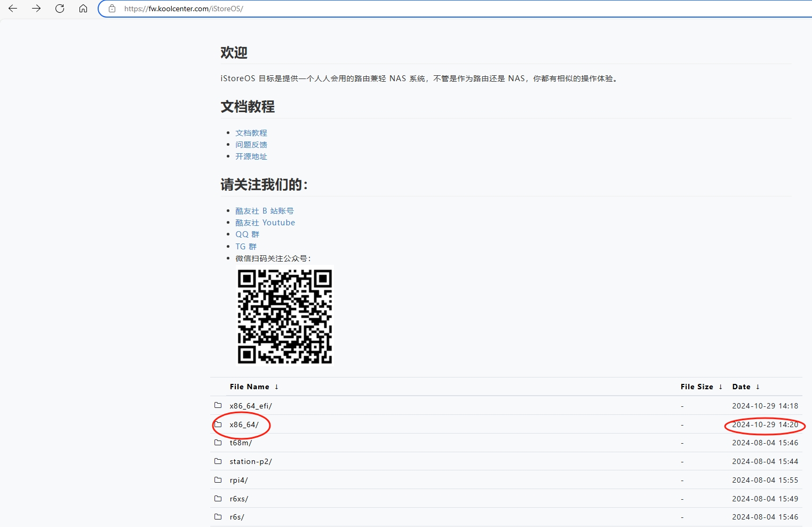Open the TG 群 link
The height and width of the screenshot is (527, 812).
[246, 246]
